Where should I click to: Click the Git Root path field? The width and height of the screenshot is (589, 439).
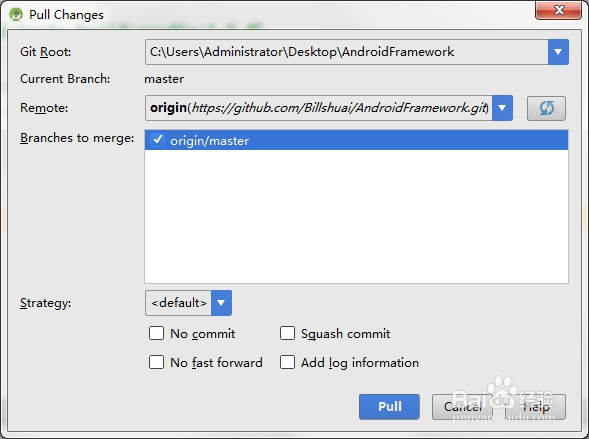[x=346, y=52]
